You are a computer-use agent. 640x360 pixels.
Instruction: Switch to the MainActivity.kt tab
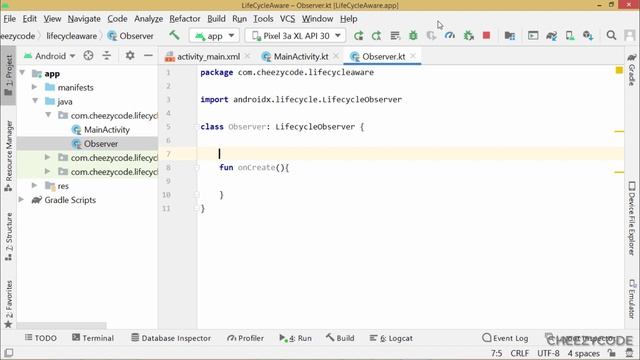click(300, 56)
